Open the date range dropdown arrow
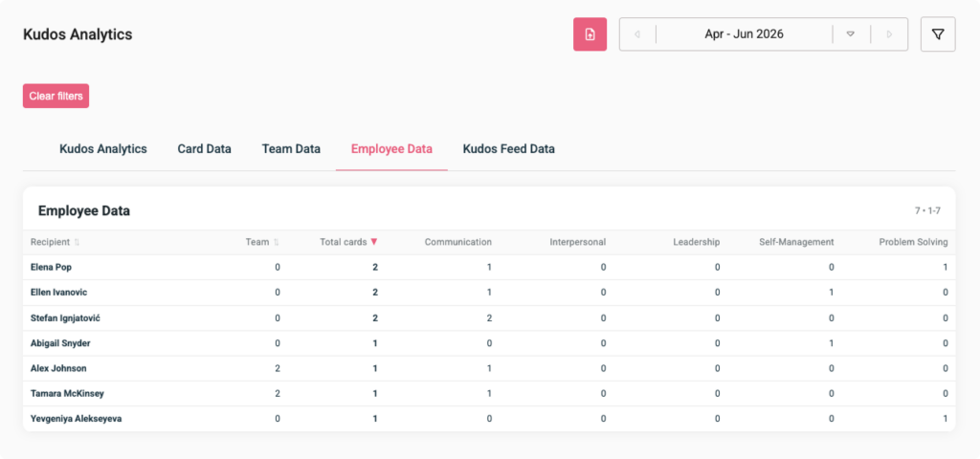The width and height of the screenshot is (980, 459). 851,34
